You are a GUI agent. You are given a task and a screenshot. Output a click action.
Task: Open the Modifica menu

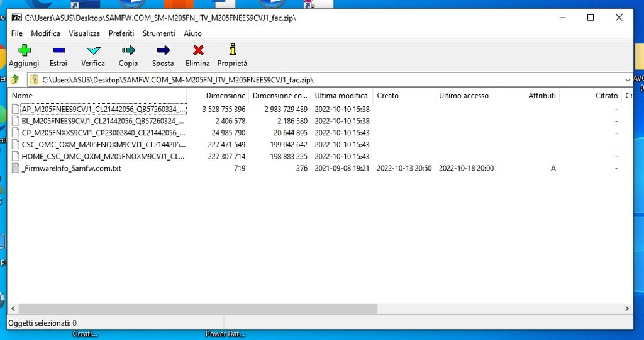pos(45,33)
